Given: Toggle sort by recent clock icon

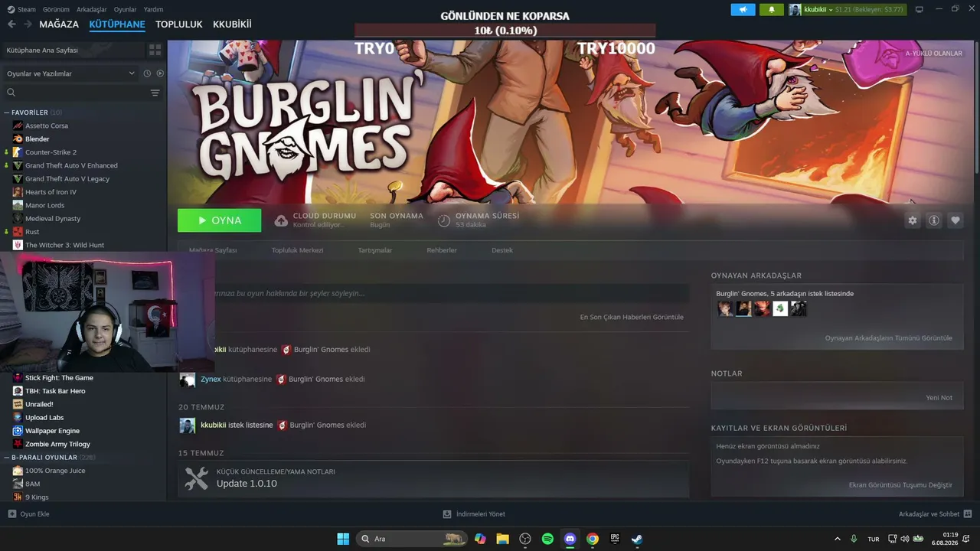Looking at the screenshot, I should [147, 73].
